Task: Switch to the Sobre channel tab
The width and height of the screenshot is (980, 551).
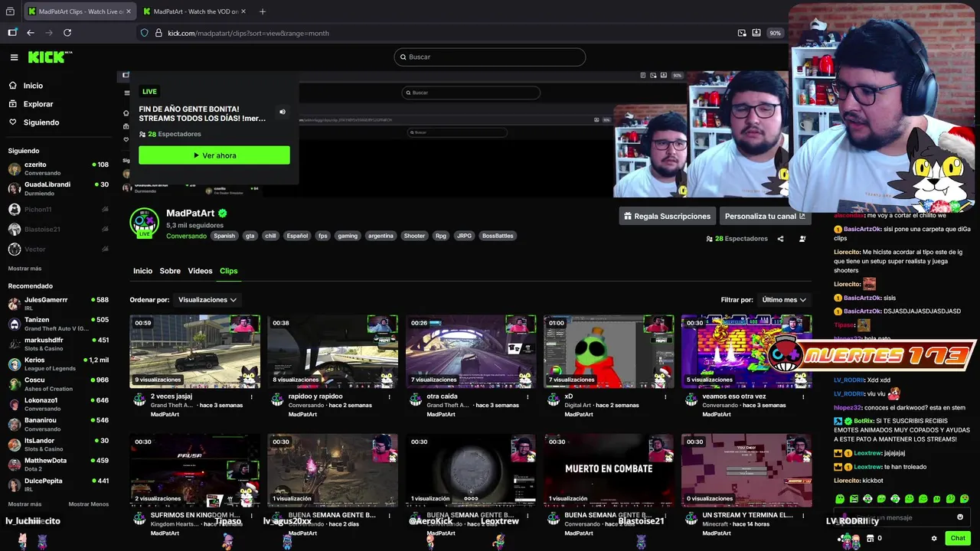Action: click(170, 271)
